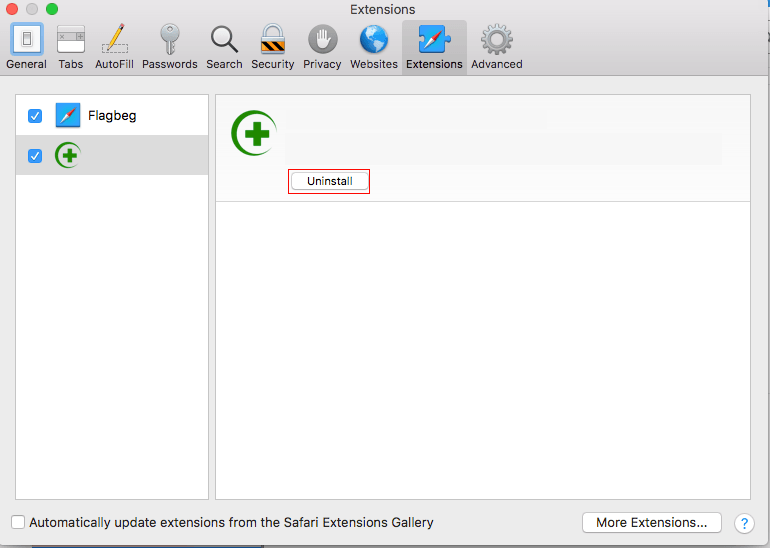
Task: Show the Passwords preferences pane
Action: click(x=169, y=47)
